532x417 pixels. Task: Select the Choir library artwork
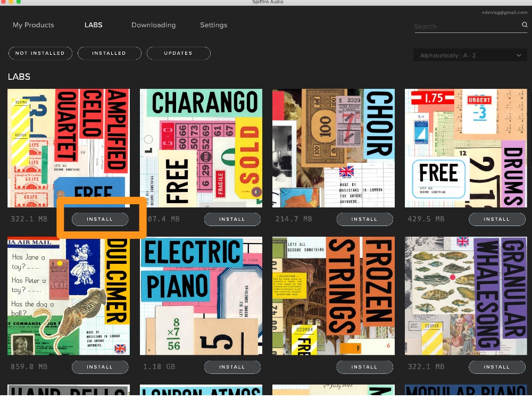333,148
